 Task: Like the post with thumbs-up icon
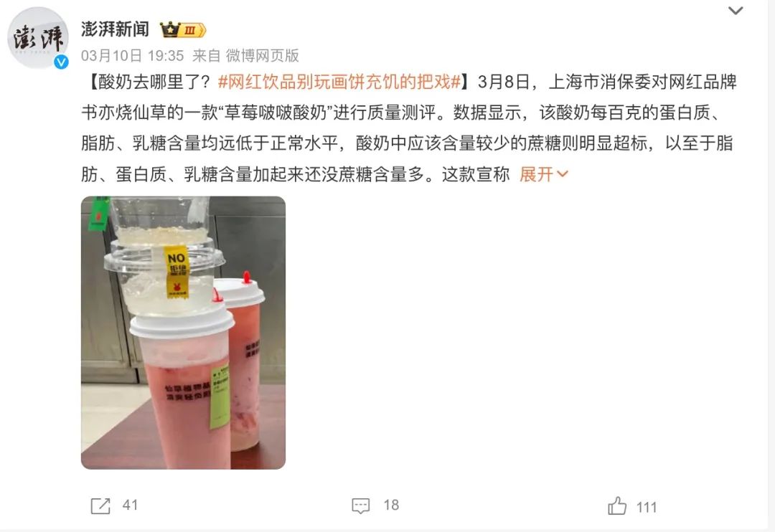617,505
